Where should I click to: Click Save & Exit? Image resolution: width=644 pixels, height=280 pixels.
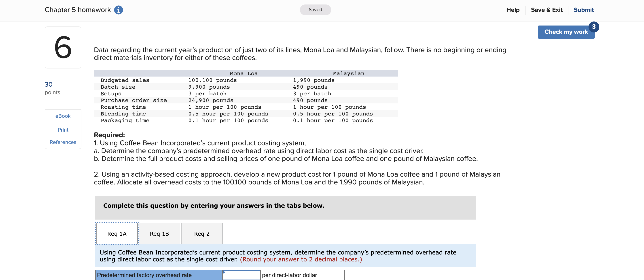[547, 10]
